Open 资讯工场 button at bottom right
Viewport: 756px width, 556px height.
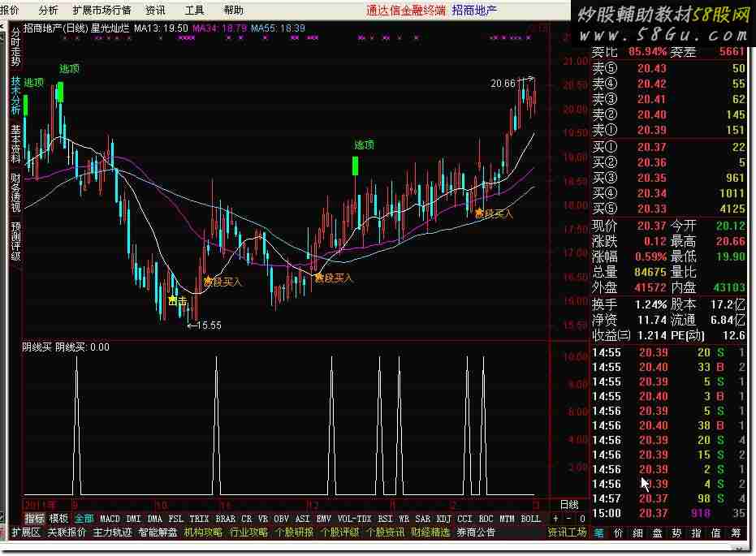567,532
